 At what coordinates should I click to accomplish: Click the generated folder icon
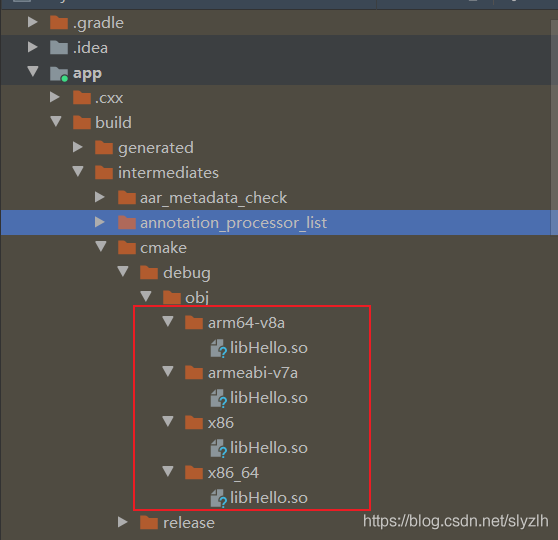click(104, 147)
